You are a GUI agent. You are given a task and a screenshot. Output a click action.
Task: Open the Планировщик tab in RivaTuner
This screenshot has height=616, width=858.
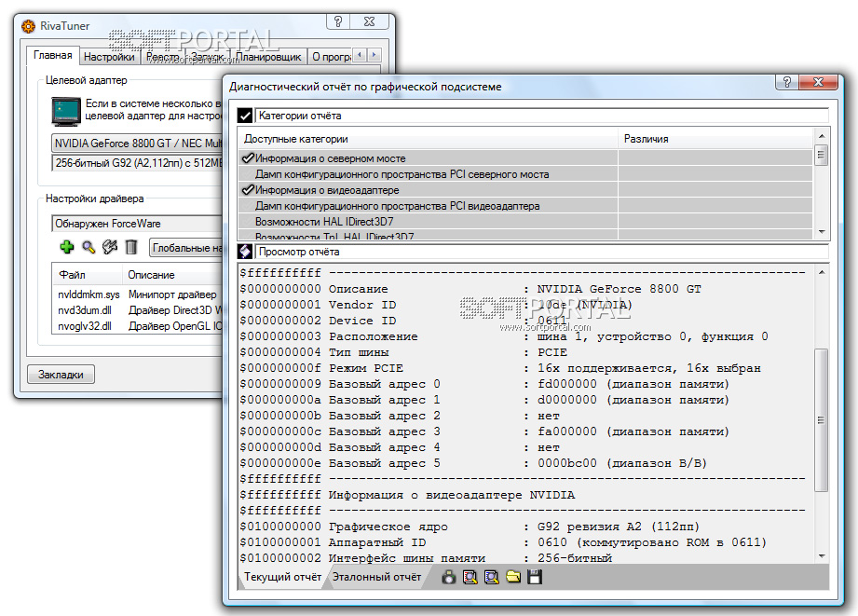(268, 57)
